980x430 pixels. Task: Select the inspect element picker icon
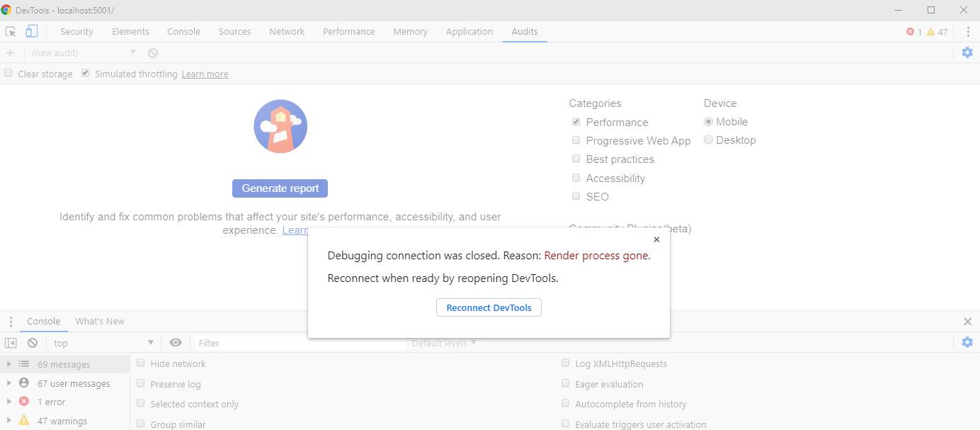(11, 32)
